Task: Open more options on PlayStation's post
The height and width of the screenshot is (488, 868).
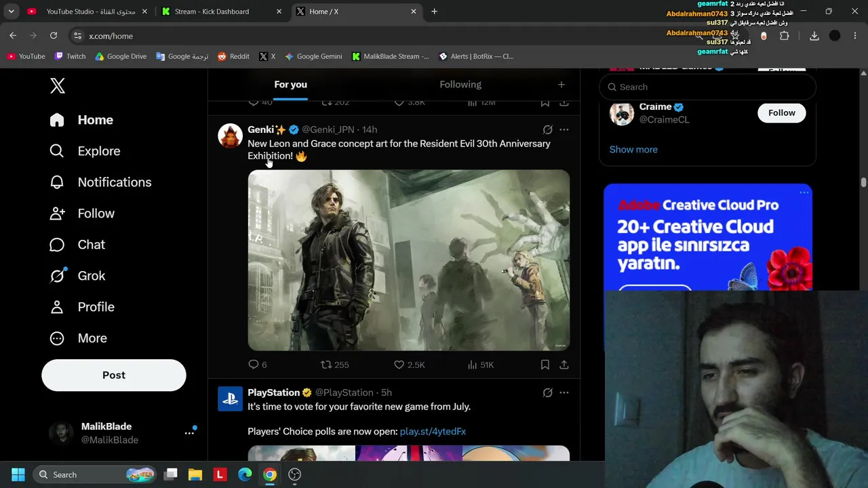Action: [x=564, y=392]
